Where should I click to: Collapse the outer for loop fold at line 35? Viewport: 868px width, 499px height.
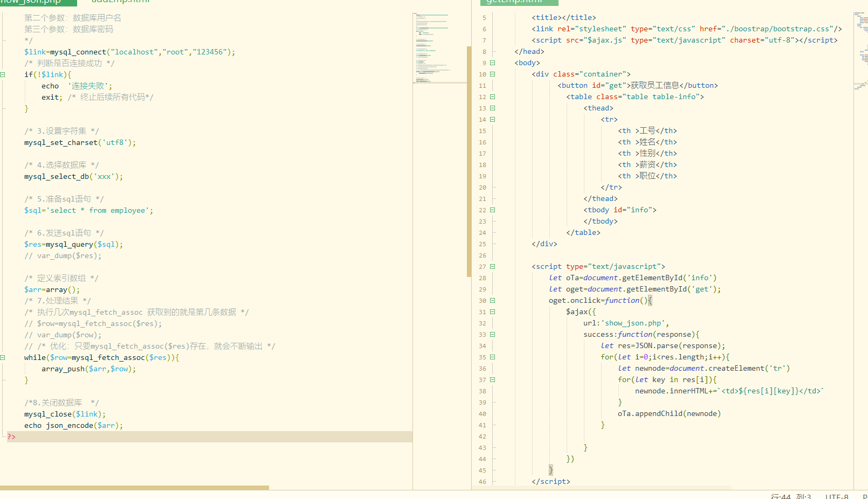pos(492,357)
